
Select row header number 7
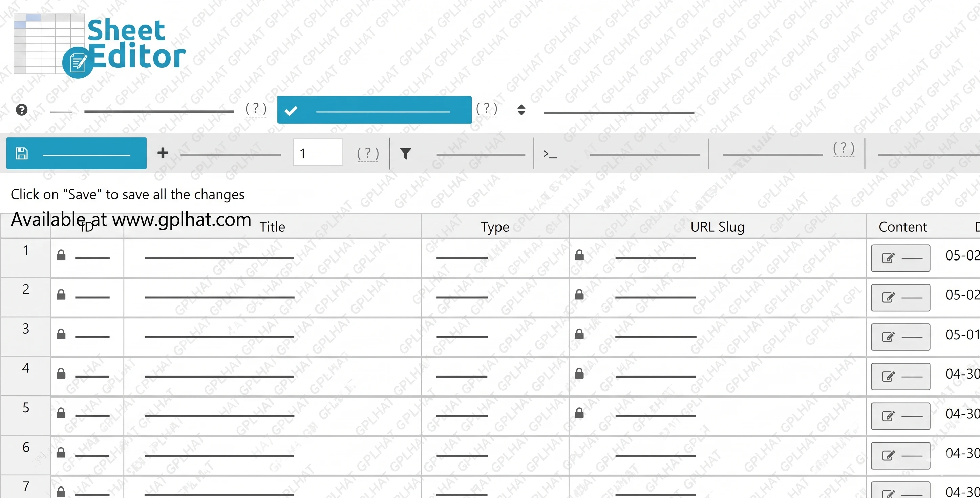(x=25, y=486)
